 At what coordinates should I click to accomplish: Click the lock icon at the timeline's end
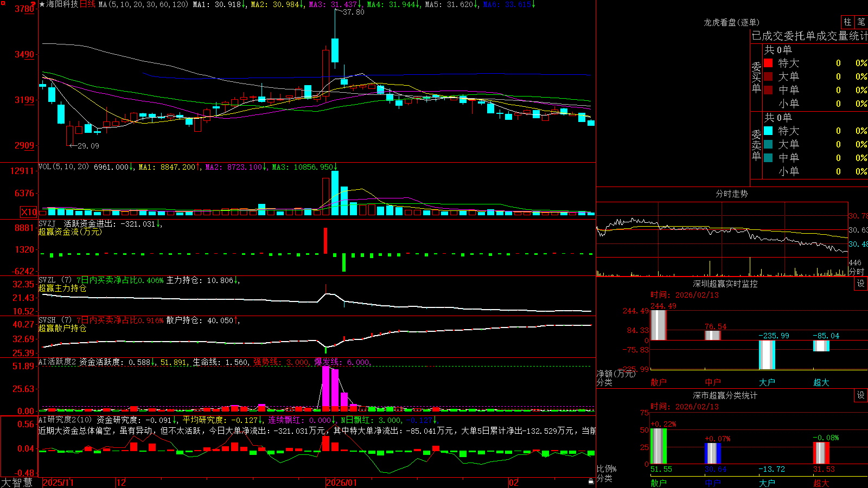tap(591, 481)
